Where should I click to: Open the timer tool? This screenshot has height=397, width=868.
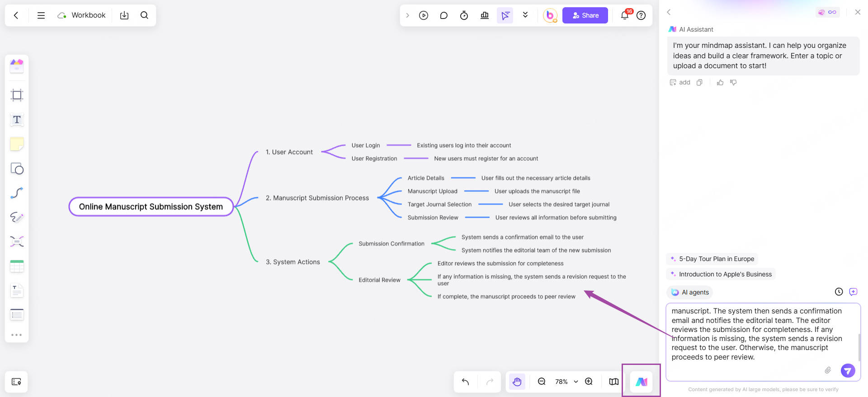pos(464,15)
